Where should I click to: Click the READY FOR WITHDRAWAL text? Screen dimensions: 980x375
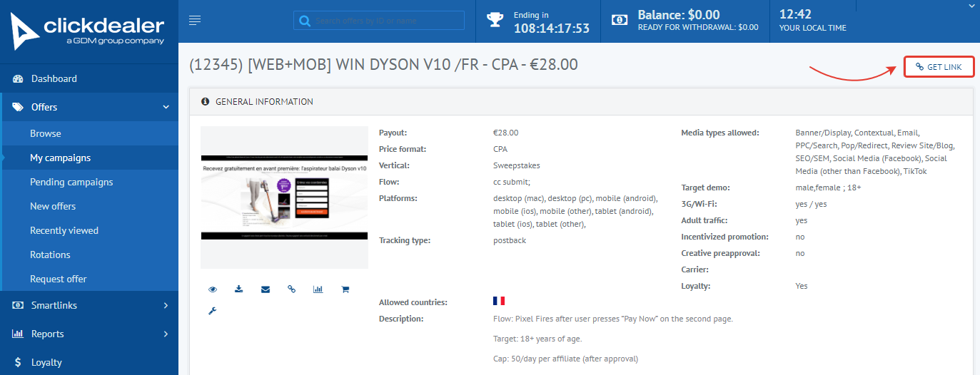pos(698,28)
